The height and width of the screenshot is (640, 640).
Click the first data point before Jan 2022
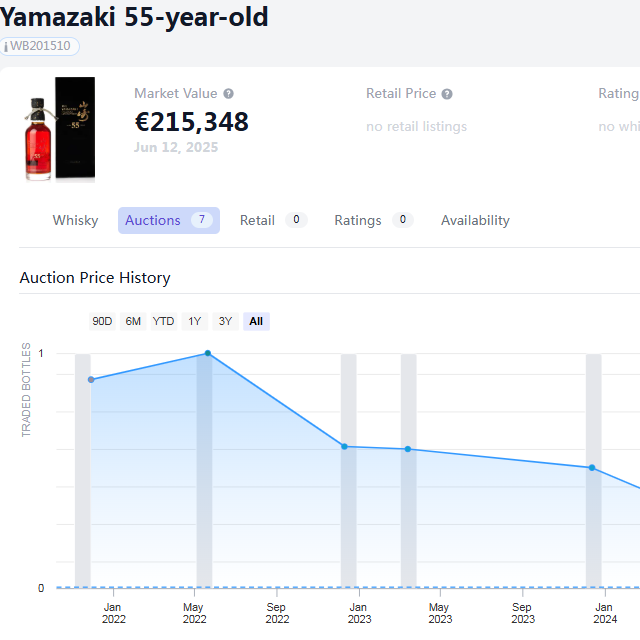click(91, 380)
